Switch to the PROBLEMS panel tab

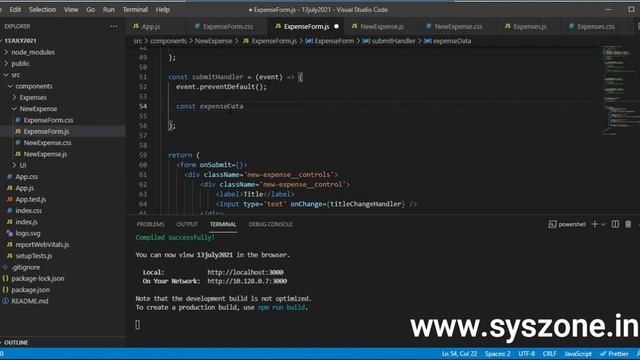tap(150, 224)
